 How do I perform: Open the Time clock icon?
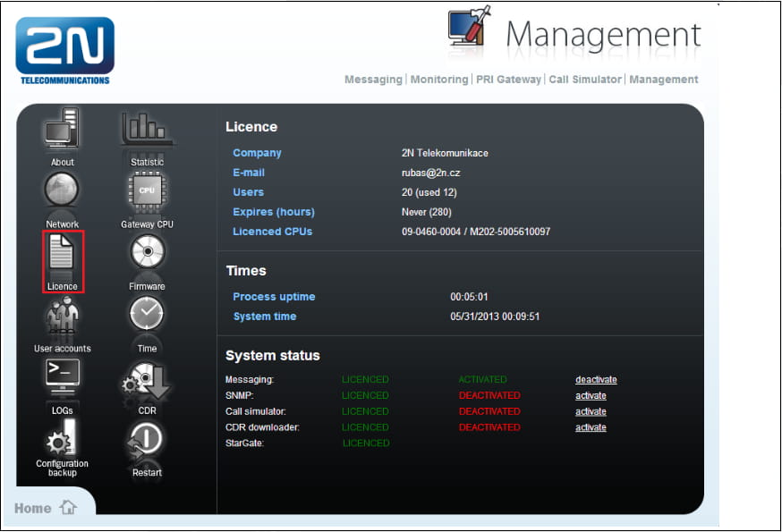pos(147,314)
